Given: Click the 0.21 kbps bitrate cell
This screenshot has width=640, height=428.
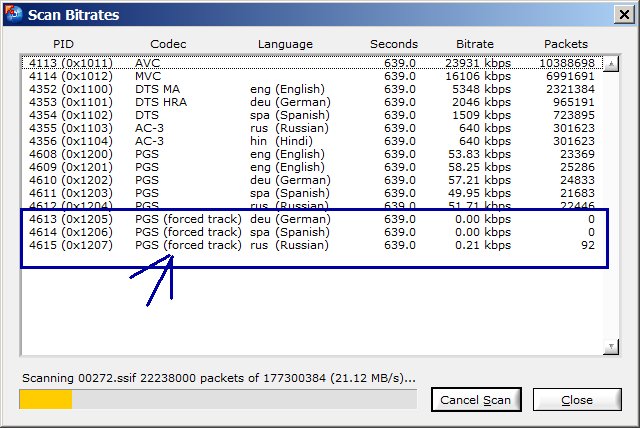Looking at the screenshot, I should click(x=483, y=246).
